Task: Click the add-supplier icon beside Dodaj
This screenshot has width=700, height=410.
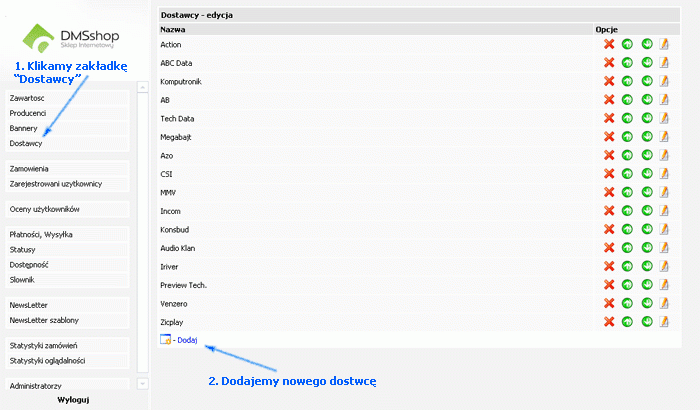Action: (166, 340)
